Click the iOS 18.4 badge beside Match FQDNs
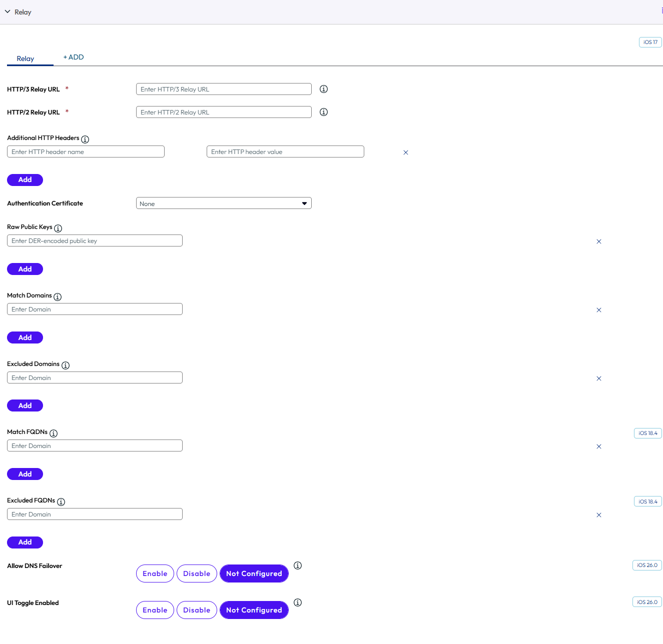663x644 pixels. (648, 433)
